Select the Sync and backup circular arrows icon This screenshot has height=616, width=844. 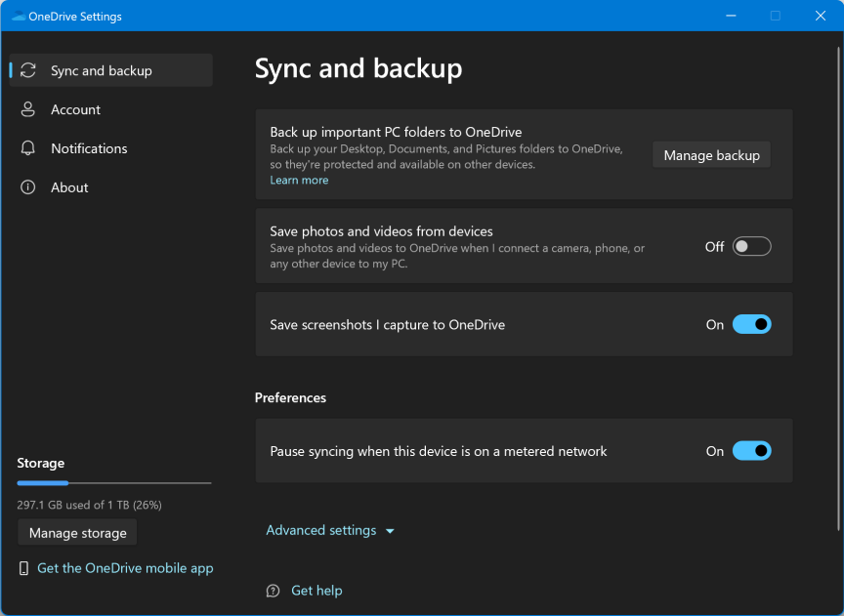click(27, 69)
